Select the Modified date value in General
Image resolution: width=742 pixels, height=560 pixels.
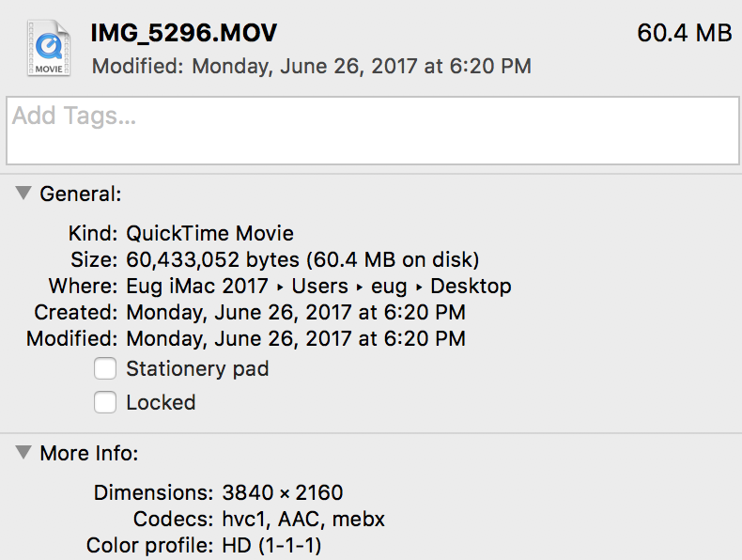click(296, 338)
